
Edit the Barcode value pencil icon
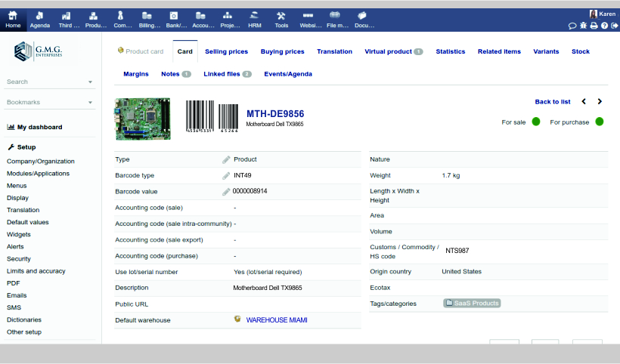pos(226,192)
